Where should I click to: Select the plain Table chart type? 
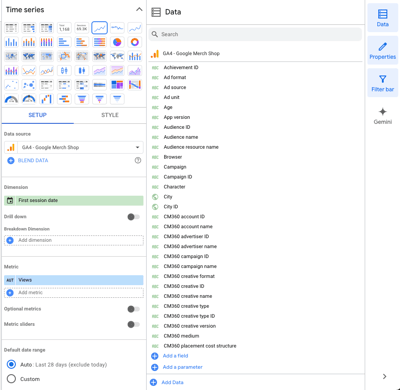point(11,28)
